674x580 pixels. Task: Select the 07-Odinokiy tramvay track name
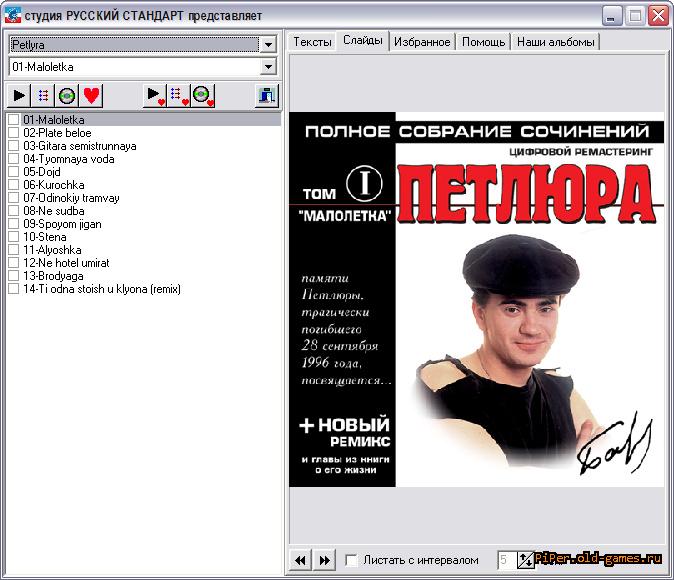71,198
